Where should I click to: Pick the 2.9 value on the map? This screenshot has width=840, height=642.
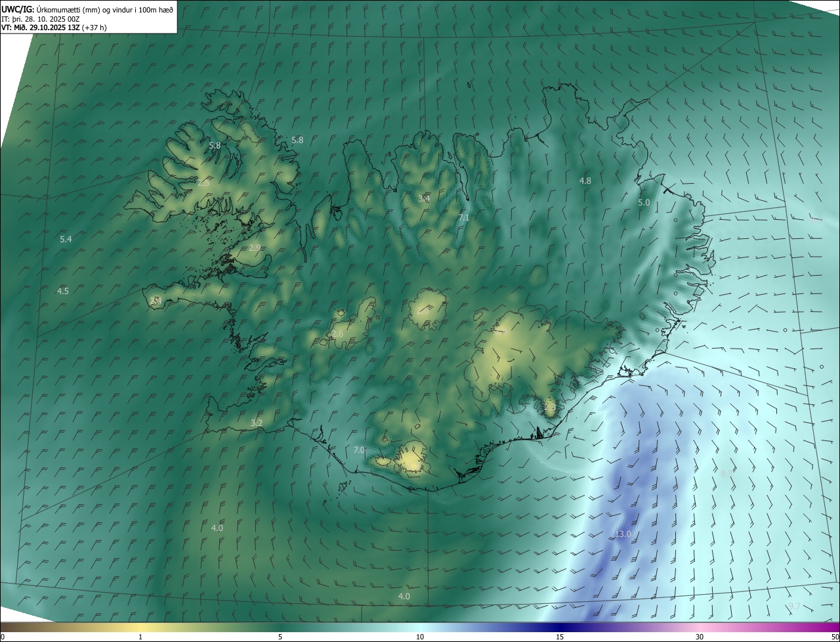coord(255,247)
